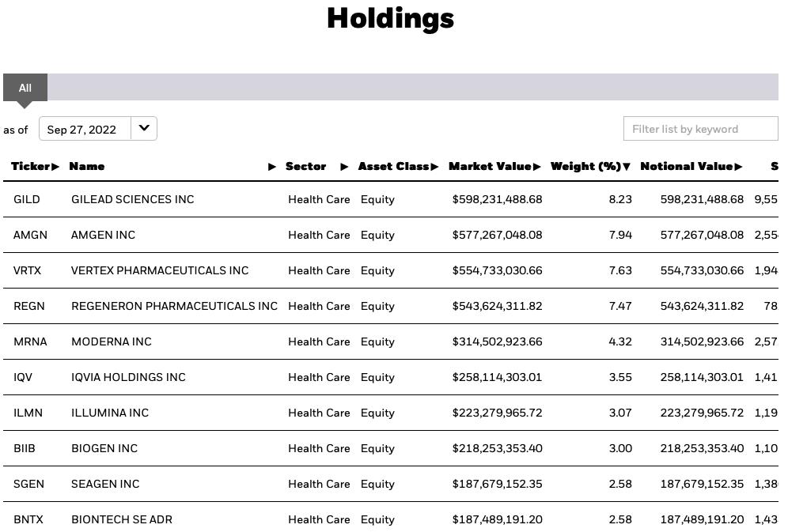Viewport: 788px width, 532px height.
Task: Click the BIONTECH SE ADR name
Action: click(122, 520)
